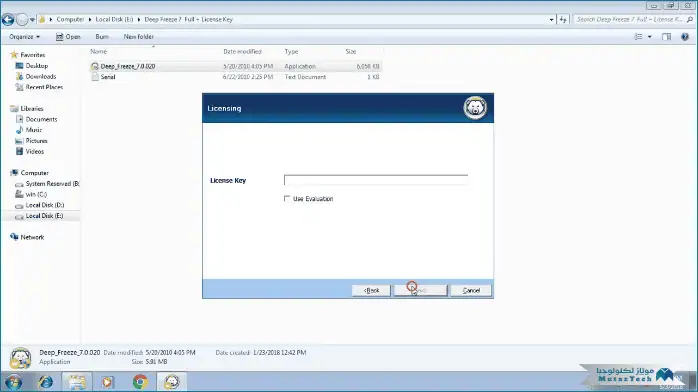Select Network in the navigation pane

pyautogui.click(x=32, y=237)
